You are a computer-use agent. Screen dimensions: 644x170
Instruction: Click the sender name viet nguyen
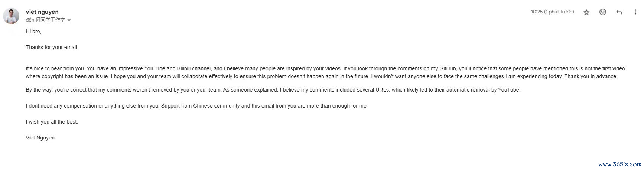pos(42,12)
